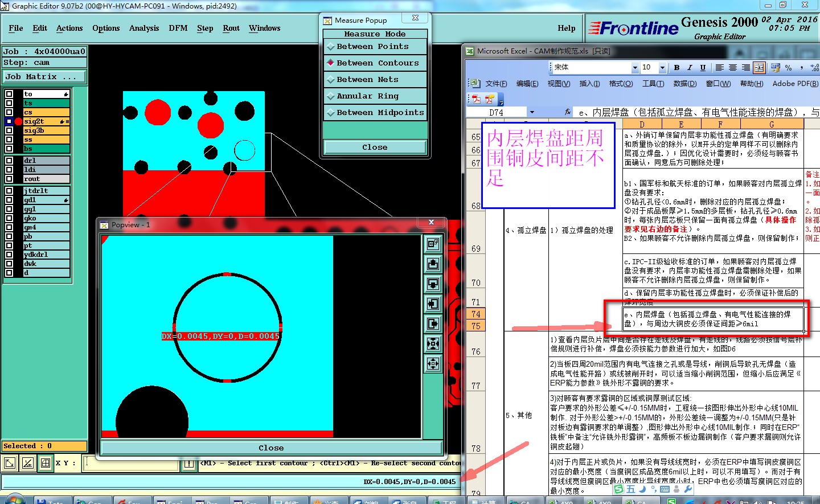The width and height of the screenshot is (820, 504).
Task: Open Analysis menu in Graphic Editor
Action: (x=144, y=28)
